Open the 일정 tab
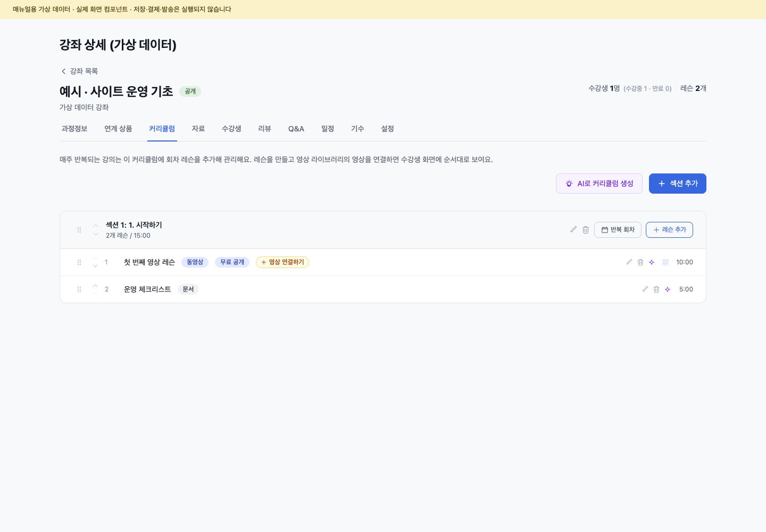The image size is (766, 532). tap(328, 129)
